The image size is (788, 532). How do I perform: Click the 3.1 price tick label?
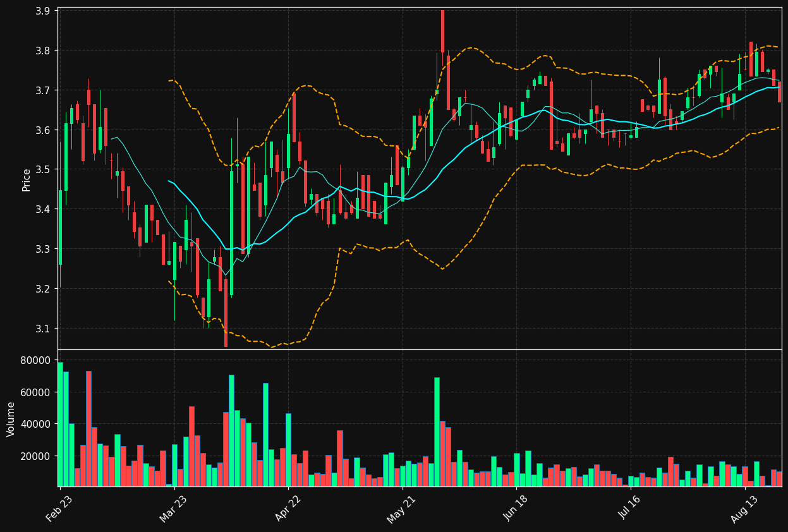coord(44,329)
